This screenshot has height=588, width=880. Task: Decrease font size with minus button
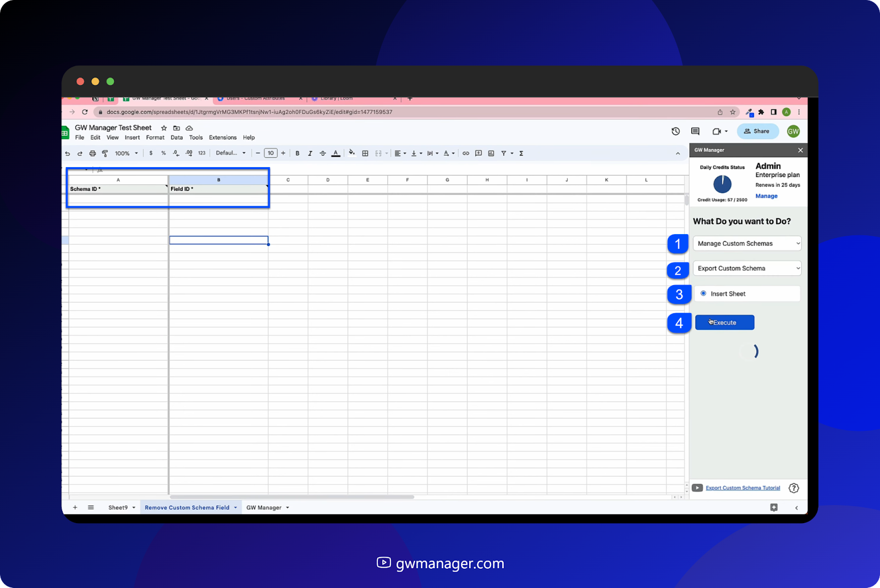(258, 153)
